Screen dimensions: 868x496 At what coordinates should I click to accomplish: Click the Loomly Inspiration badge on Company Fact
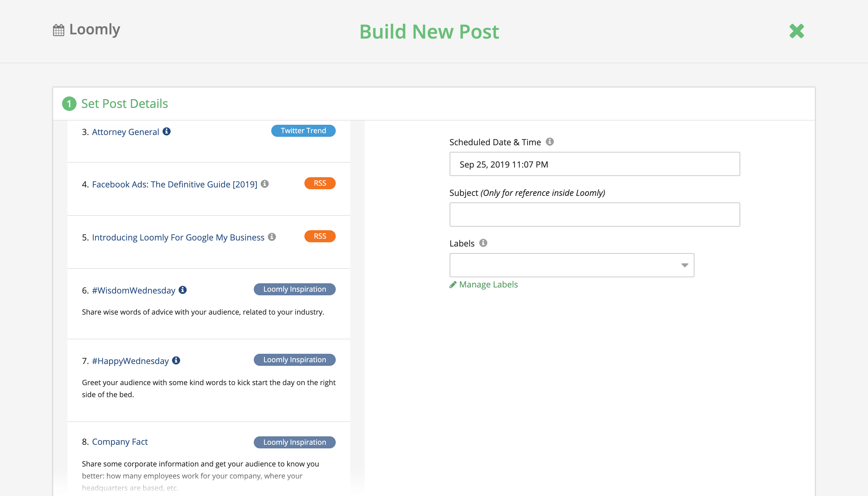294,442
